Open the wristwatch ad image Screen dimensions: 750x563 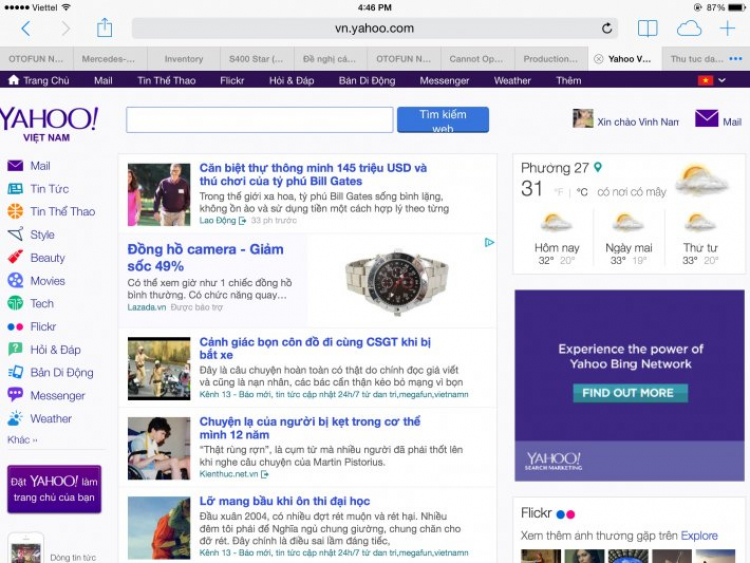[397, 281]
